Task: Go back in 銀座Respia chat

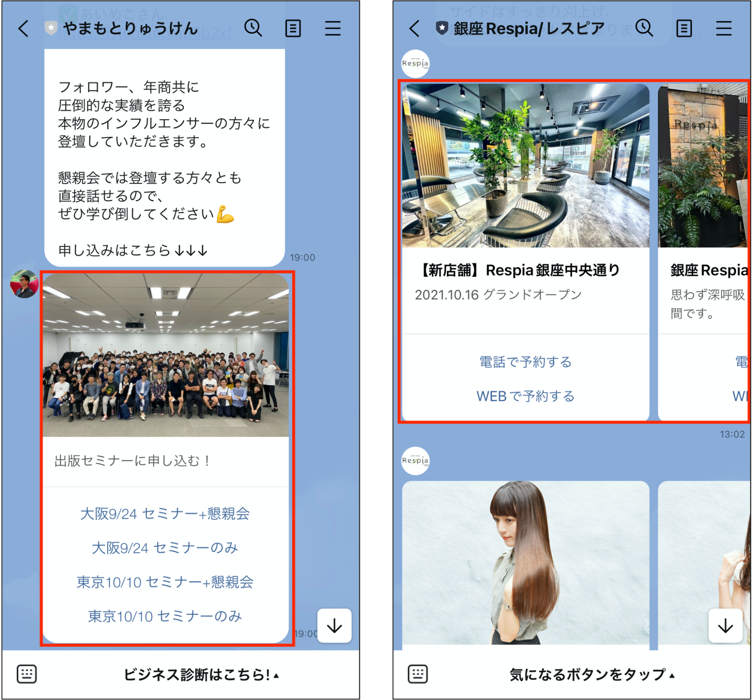Action: click(415, 28)
